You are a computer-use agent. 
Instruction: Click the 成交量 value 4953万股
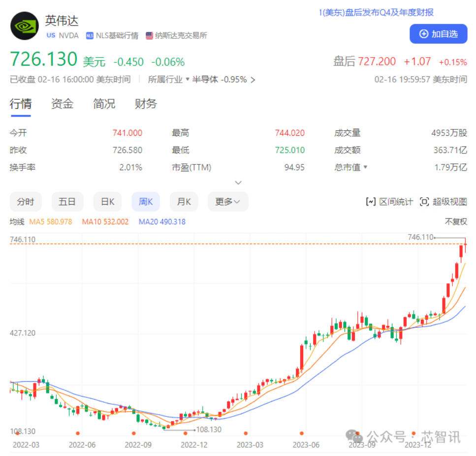pos(449,133)
